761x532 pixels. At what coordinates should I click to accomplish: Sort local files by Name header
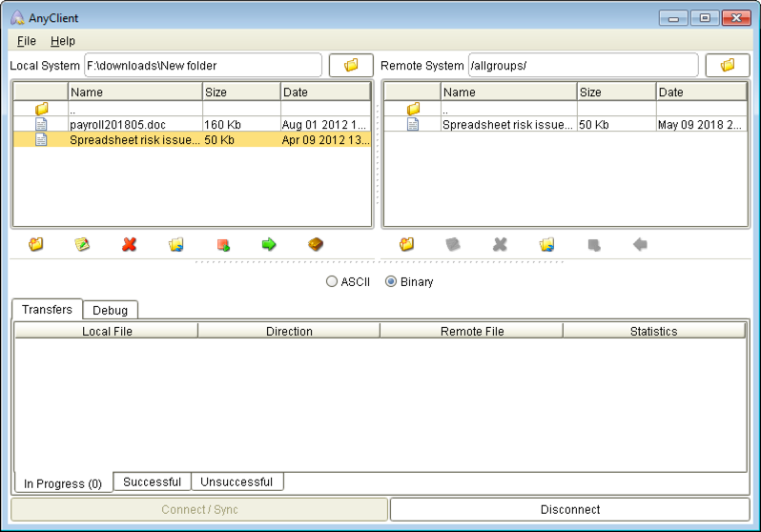(x=135, y=92)
